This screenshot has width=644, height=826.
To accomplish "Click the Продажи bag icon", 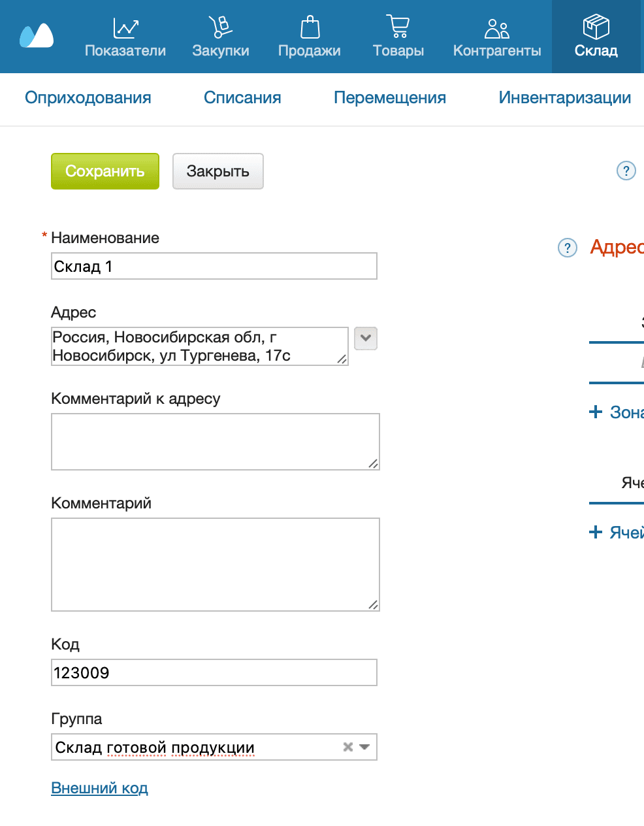I will point(309,27).
